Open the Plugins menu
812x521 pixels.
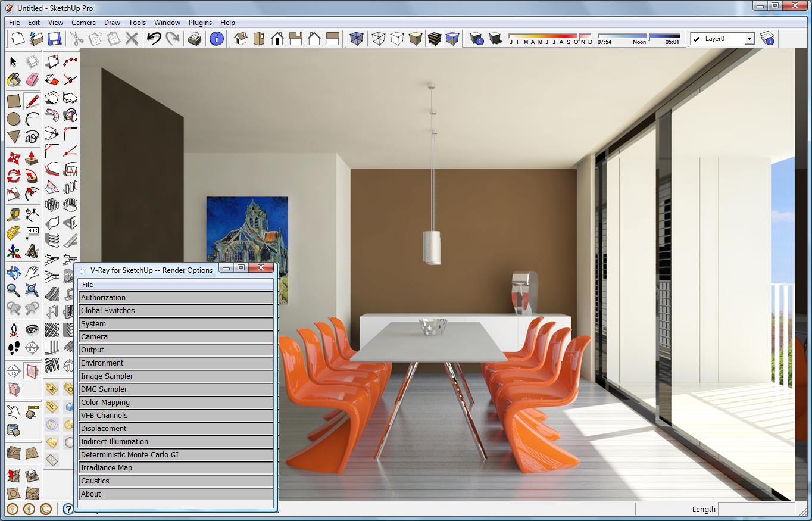point(200,23)
